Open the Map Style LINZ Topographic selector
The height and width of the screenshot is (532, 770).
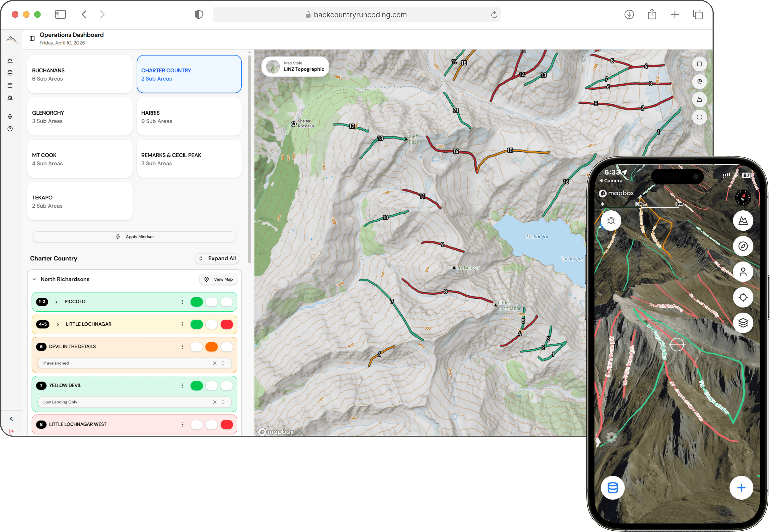[295, 66]
